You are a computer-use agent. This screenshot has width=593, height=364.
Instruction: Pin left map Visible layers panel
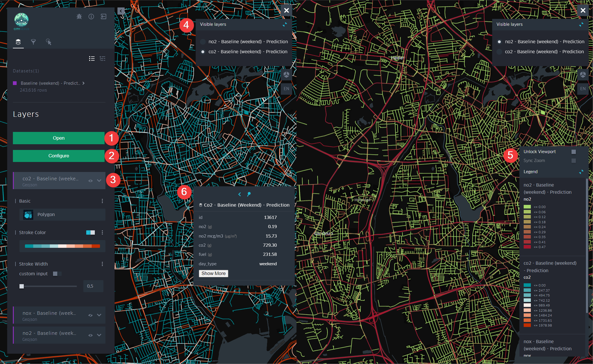tap(285, 25)
